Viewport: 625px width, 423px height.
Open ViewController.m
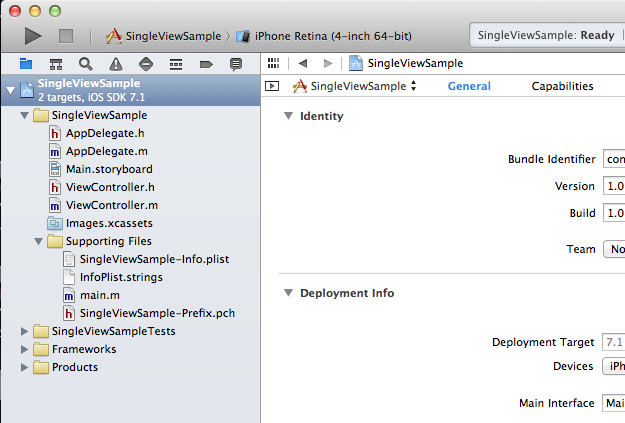tap(112, 205)
